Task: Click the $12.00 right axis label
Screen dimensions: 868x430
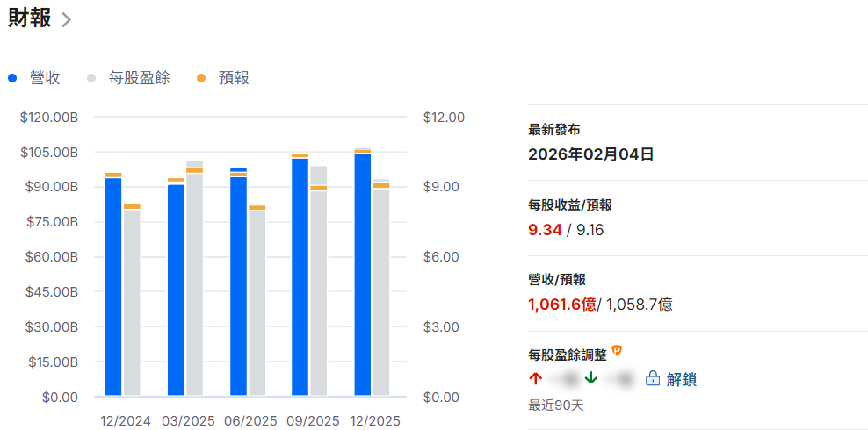Action: 444,118
